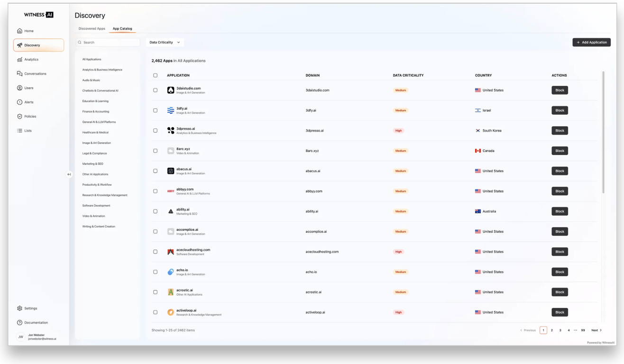Click the Lists icon in sidebar

coord(19,130)
